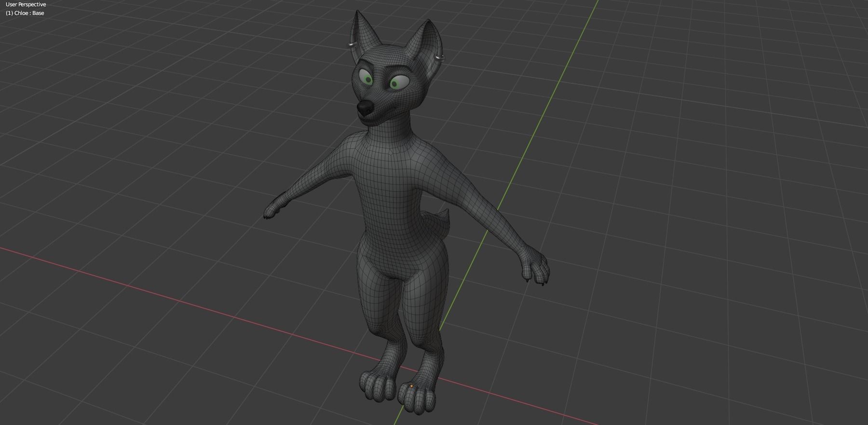Image resolution: width=868 pixels, height=425 pixels.
Task: Click the "(1) Chloe : Base" object label
Action: pyautogui.click(x=25, y=13)
